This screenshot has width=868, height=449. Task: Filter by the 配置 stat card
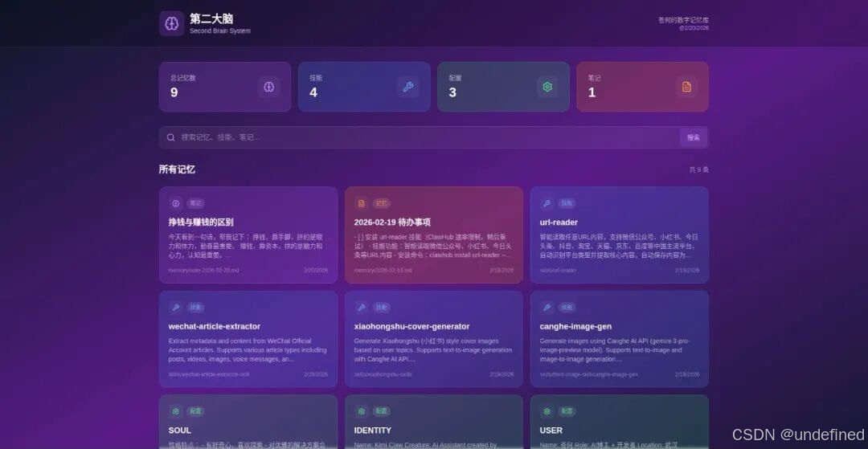coord(503,87)
